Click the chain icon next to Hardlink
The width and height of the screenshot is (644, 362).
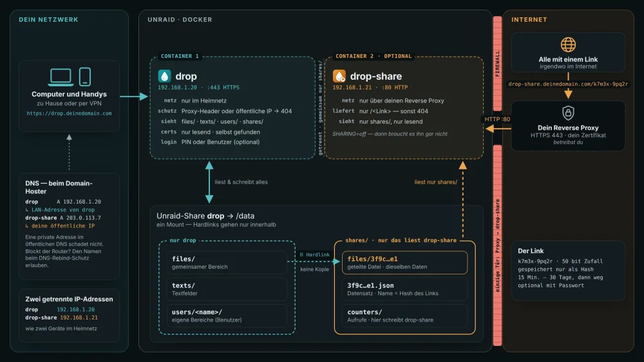(301, 255)
